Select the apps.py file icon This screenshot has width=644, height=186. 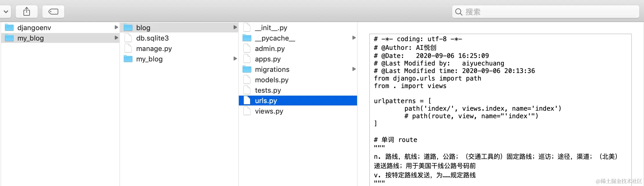pyautogui.click(x=247, y=59)
